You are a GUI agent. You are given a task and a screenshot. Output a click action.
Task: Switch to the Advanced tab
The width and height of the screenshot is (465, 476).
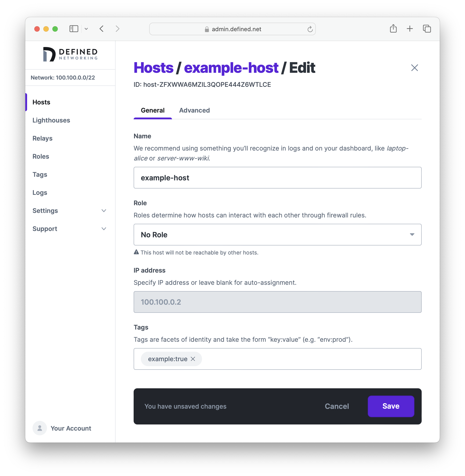click(x=194, y=111)
